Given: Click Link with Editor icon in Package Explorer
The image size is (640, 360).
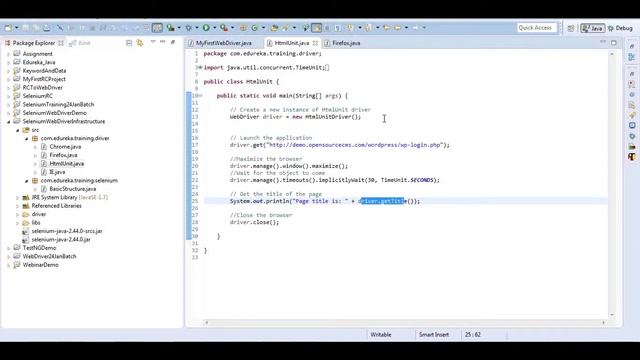Looking at the screenshot, I should coord(140,43).
